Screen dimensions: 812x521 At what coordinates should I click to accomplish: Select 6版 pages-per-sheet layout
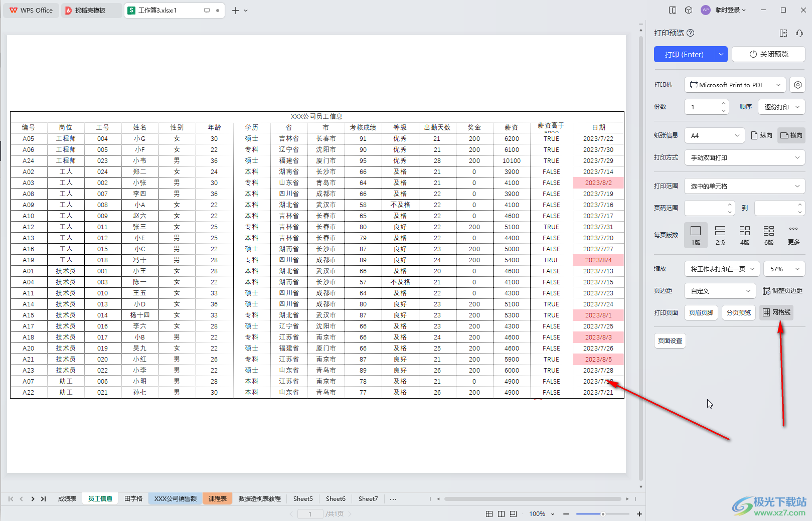coord(769,235)
